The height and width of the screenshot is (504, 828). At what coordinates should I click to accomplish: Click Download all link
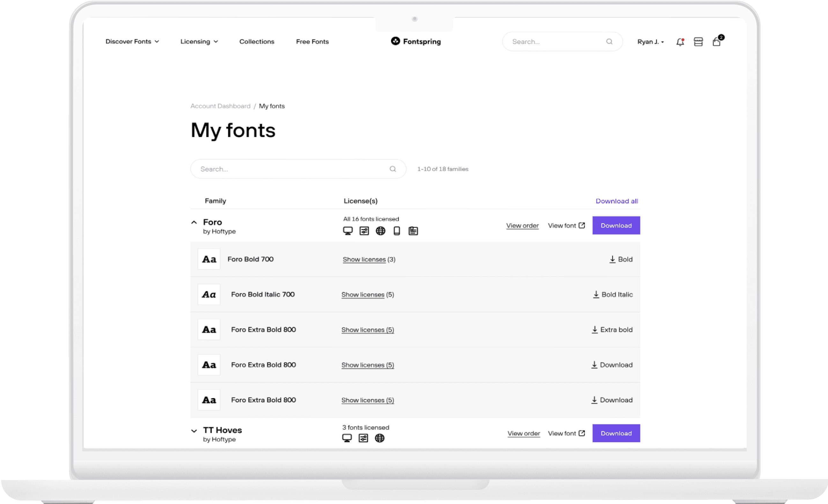coord(617,201)
